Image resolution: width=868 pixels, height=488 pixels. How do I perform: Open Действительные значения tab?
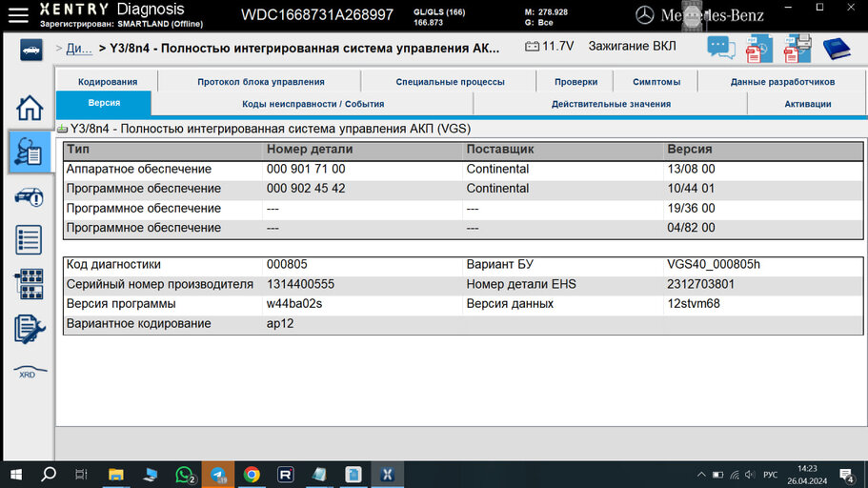click(611, 104)
